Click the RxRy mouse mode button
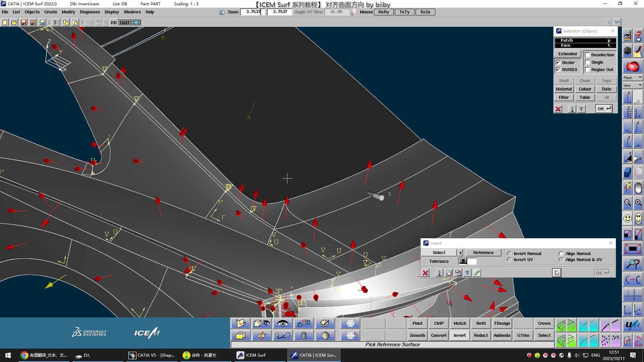This screenshot has width=644, height=362. tap(384, 12)
